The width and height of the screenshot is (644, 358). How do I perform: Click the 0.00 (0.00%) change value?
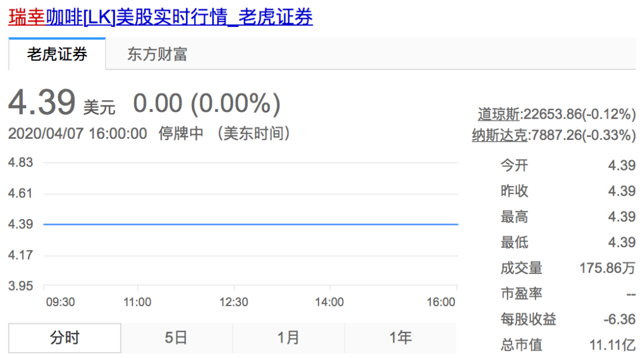coord(207,103)
